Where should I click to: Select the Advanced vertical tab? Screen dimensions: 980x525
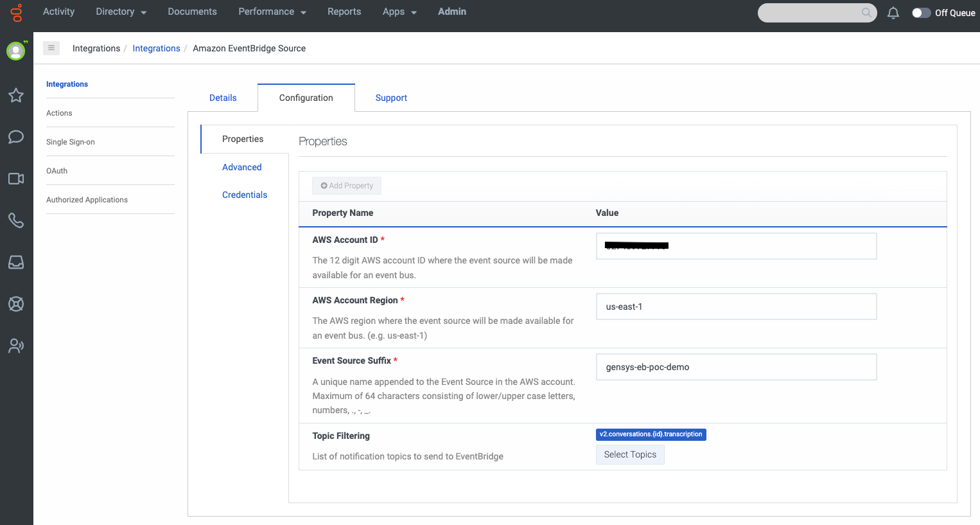point(242,167)
